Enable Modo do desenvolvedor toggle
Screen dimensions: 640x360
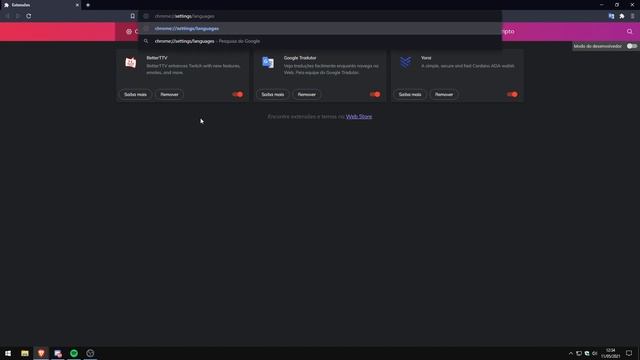(x=632, y=46)
